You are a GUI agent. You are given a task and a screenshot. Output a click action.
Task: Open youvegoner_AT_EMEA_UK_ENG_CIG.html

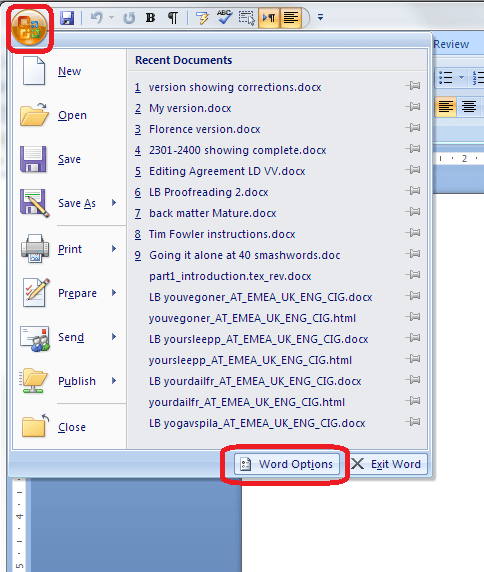pyautogui.click(x=252, y=318)
